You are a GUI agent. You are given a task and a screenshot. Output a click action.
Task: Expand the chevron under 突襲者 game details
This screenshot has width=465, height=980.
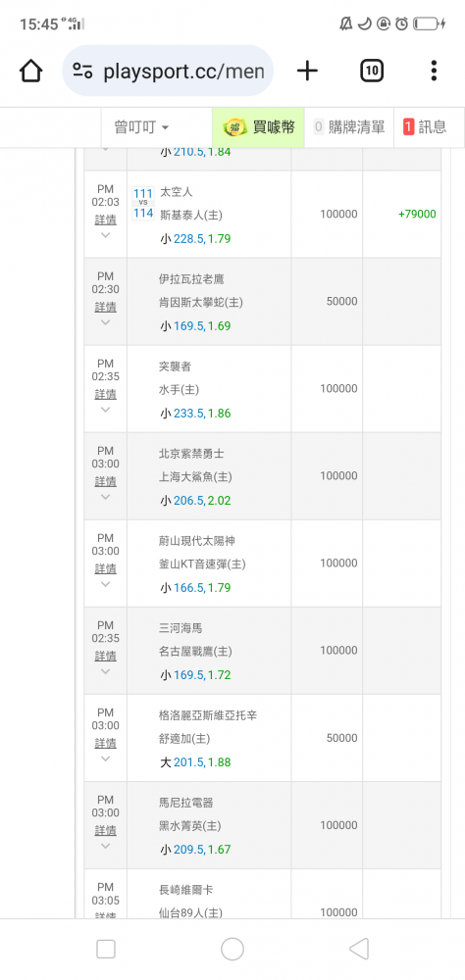[x=105, y=410]
